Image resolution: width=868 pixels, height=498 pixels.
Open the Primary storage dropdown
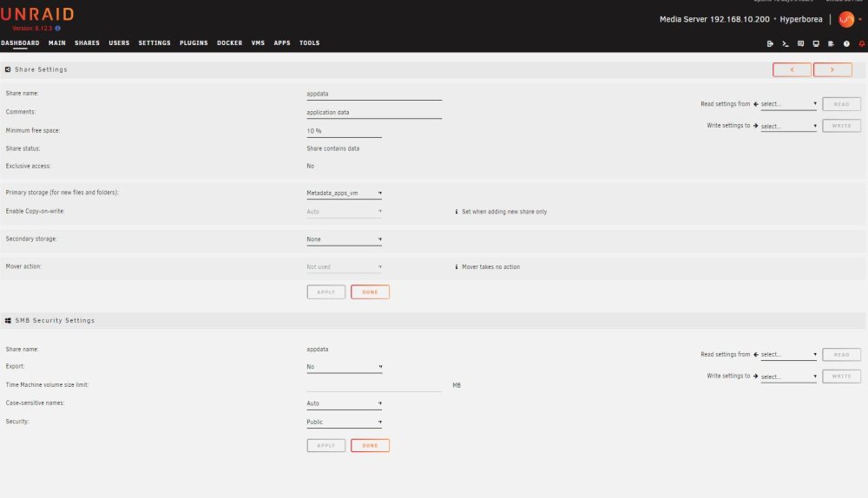(344, 193)
